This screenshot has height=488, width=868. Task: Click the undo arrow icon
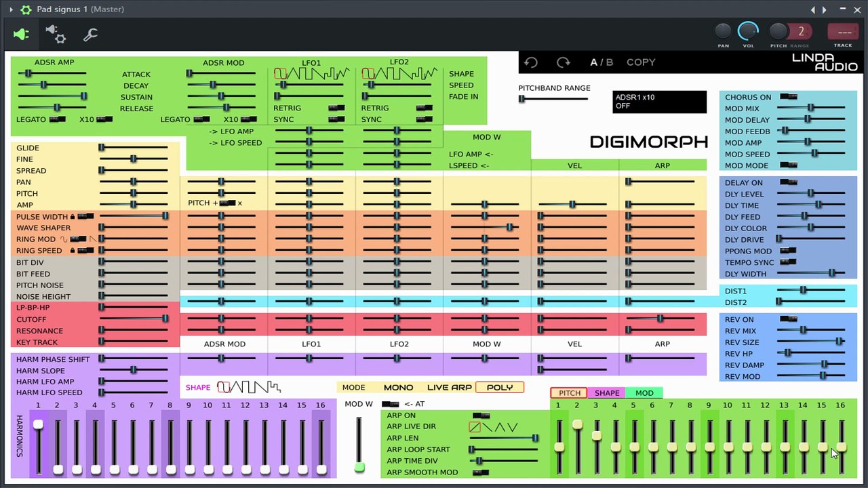tap(531, 62)
